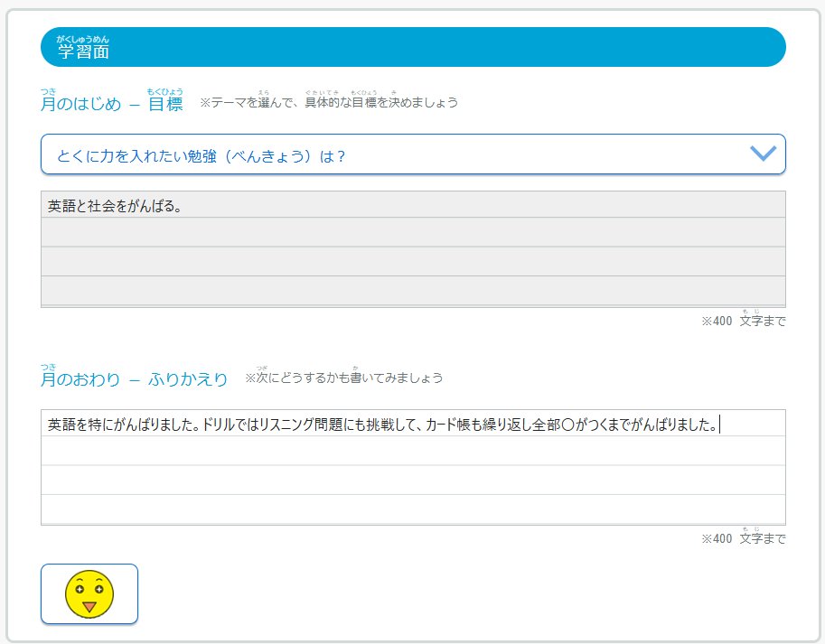The width and height of the screenshot is (825, 644).
Task: Click the yellow smiley face icon
Action: (89, 593)
